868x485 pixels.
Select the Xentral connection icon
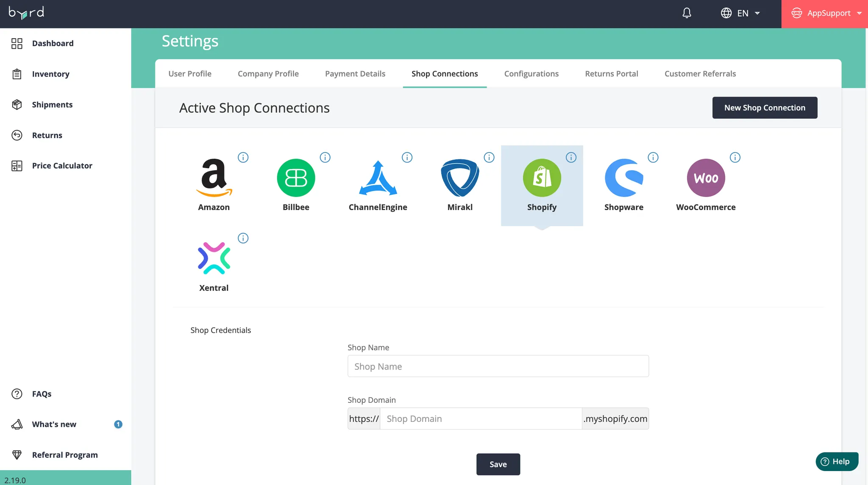click(x=214, y=258)
